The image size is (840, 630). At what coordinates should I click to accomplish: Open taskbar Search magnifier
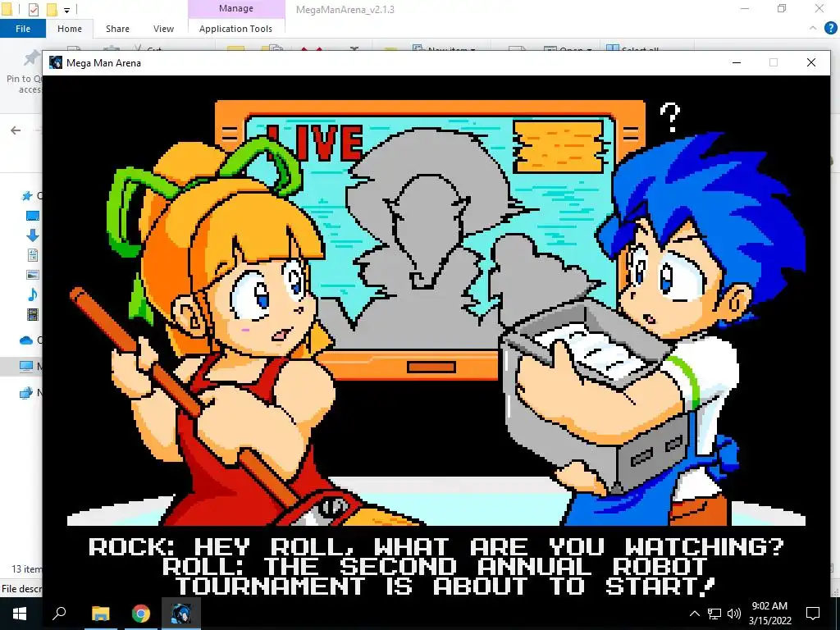click(59, 614)
